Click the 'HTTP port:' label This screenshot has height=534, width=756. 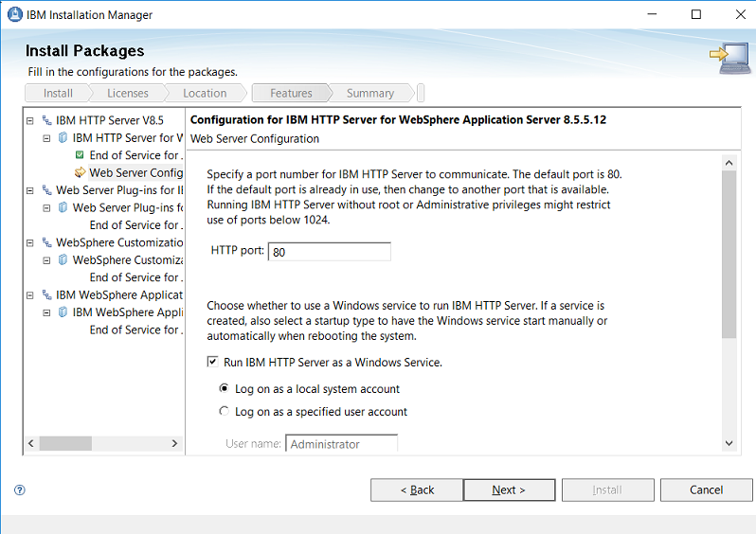point(237,250)
